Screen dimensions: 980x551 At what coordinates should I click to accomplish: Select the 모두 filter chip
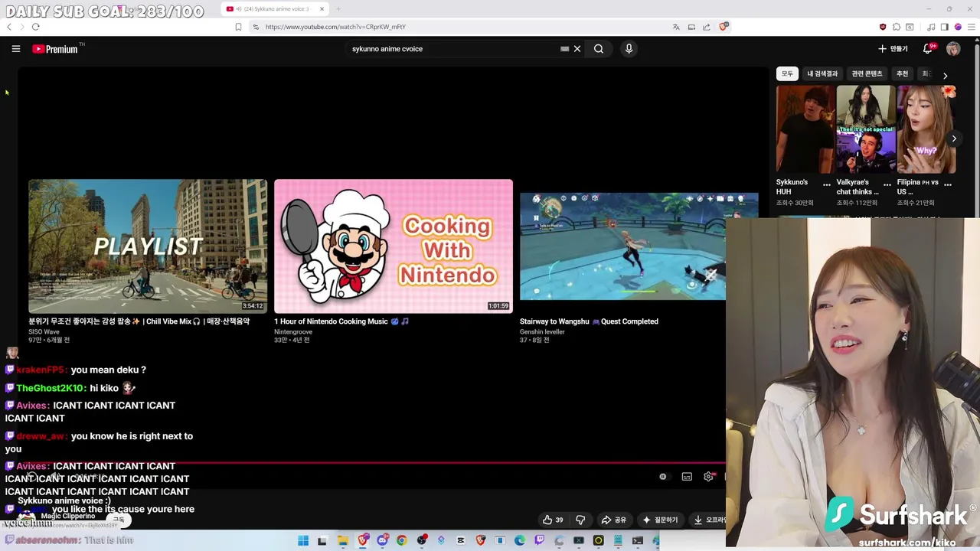click(x=787, y=73)
